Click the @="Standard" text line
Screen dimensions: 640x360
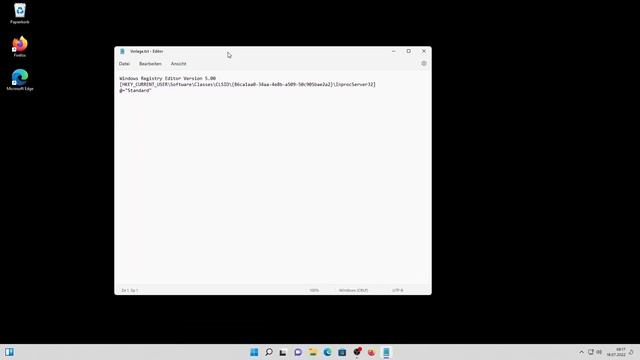pos(135,91)
